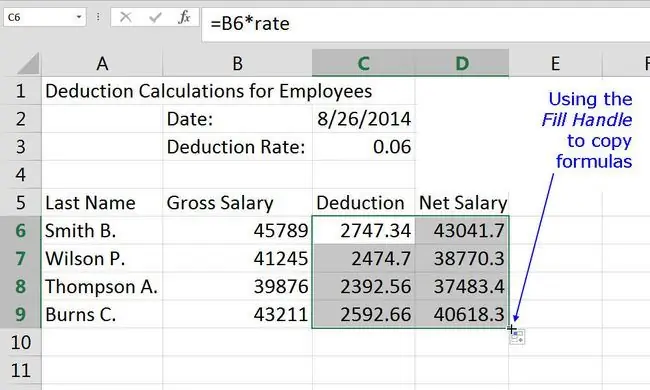Click gross salary cell 43211

(238, 314)
